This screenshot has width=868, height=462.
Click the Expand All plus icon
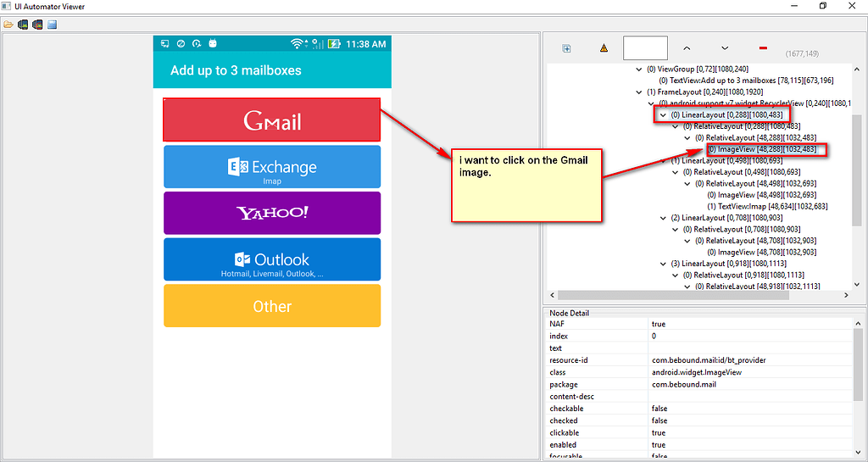tap(566, 48)
